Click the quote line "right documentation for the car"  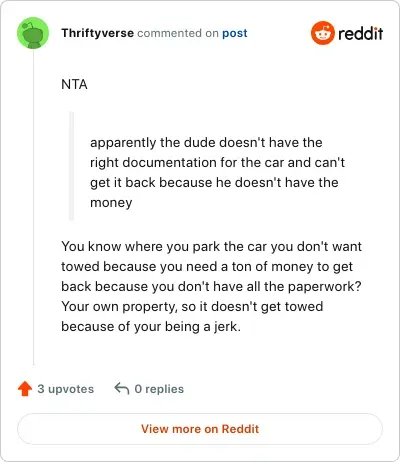point(188,163)
